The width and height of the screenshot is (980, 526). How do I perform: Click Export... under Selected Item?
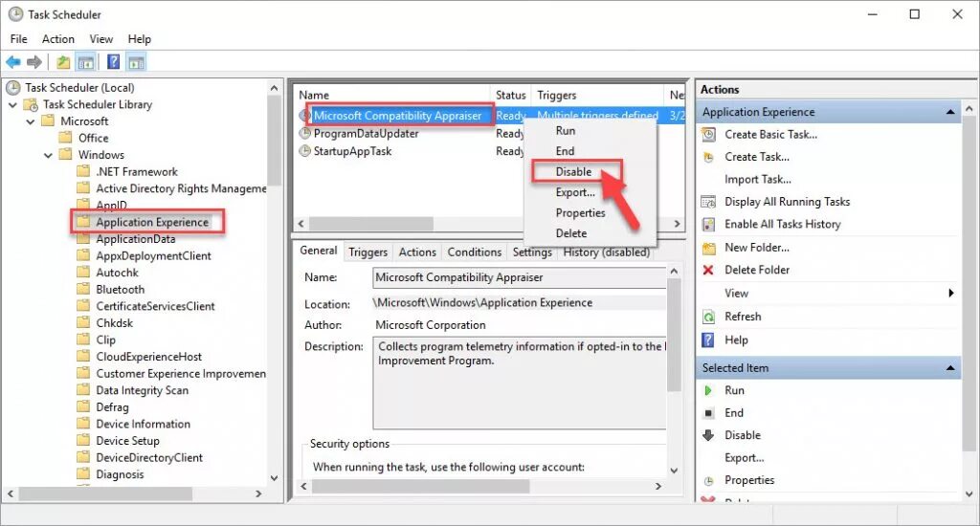click(x=744, y=458)
